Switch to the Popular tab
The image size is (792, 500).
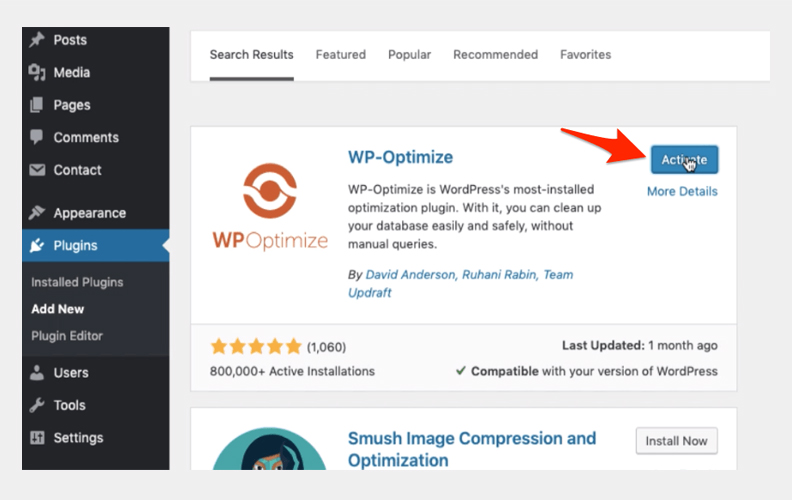pyautogui.click(x=409, y=55)
